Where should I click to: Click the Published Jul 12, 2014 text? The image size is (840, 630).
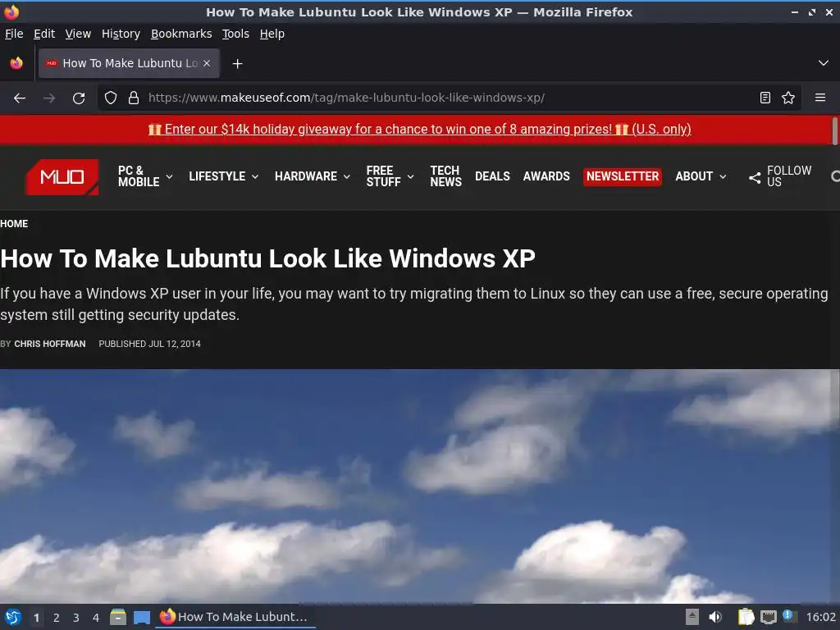[x=149, y=344]
